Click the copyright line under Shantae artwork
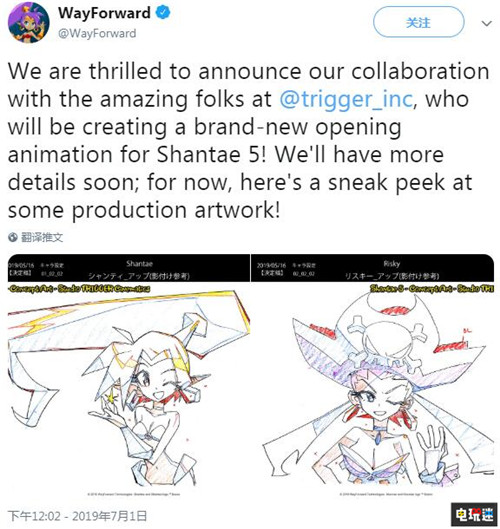 134,494
